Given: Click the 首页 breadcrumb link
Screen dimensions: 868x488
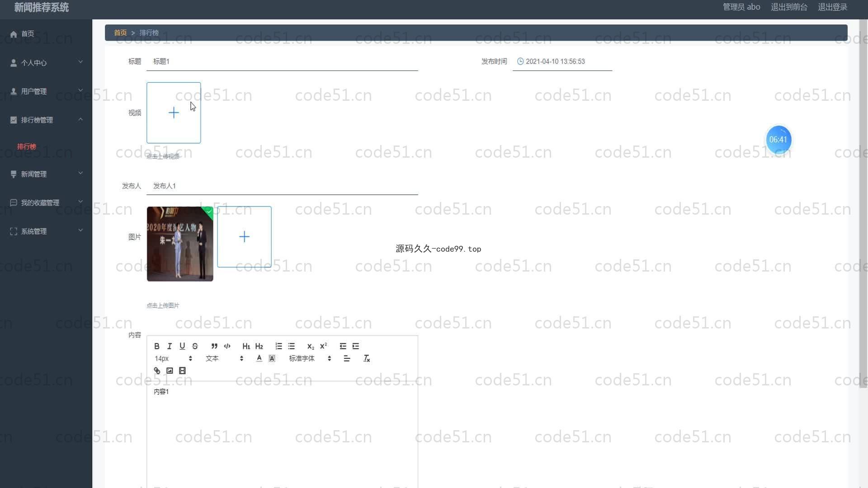Looking at the screenshot, I should click(120, 33).
